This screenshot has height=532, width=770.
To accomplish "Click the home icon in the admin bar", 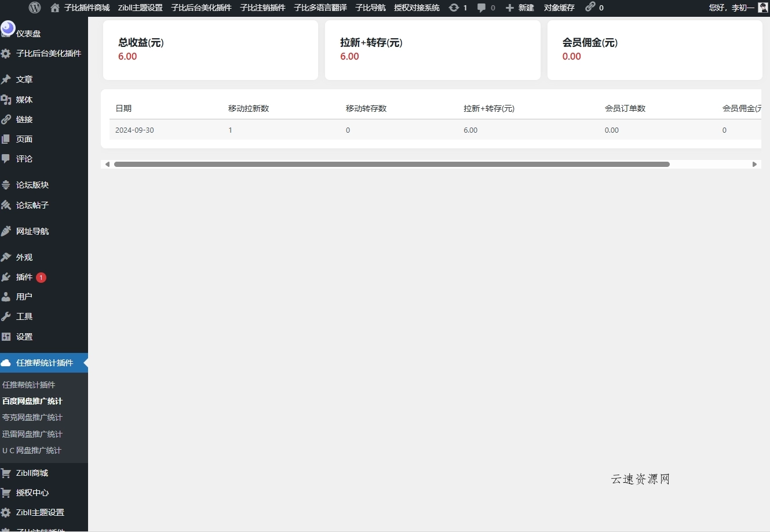I will [54, 8].
